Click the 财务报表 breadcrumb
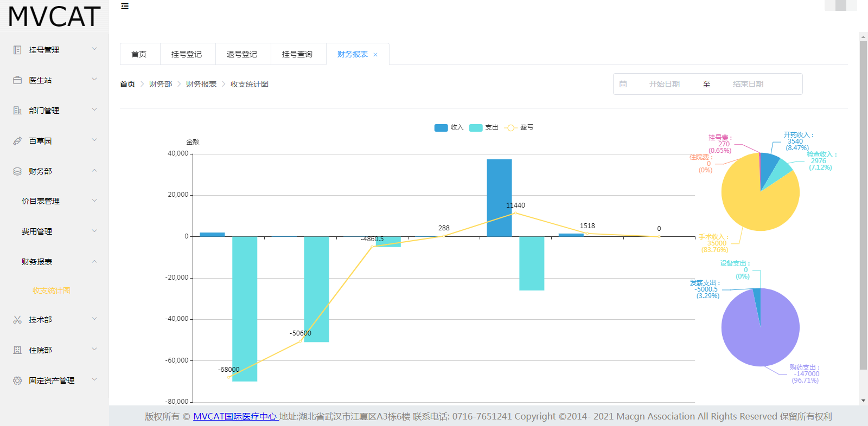The width and height of the screenshot is (868, 426). coord(201,84)
